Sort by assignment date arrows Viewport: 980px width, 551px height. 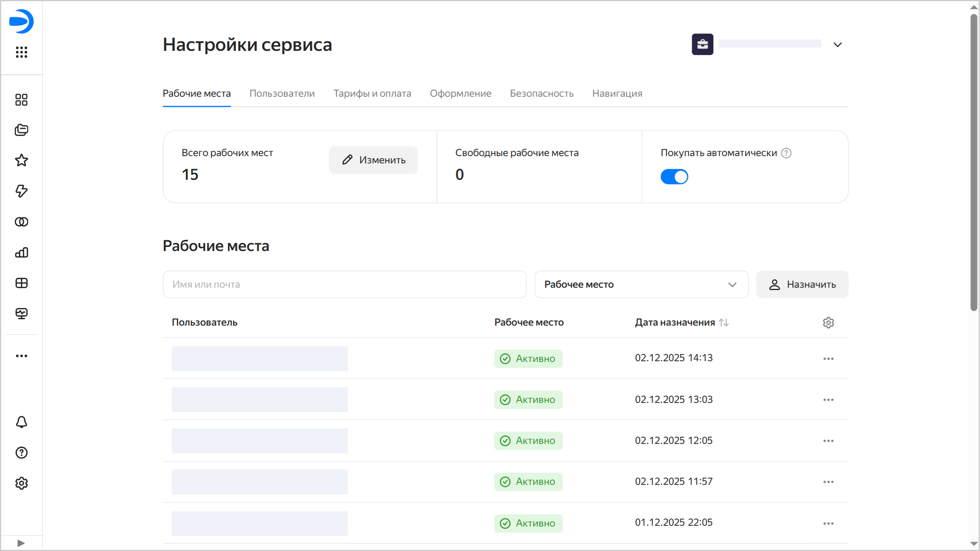coord(723,323)
